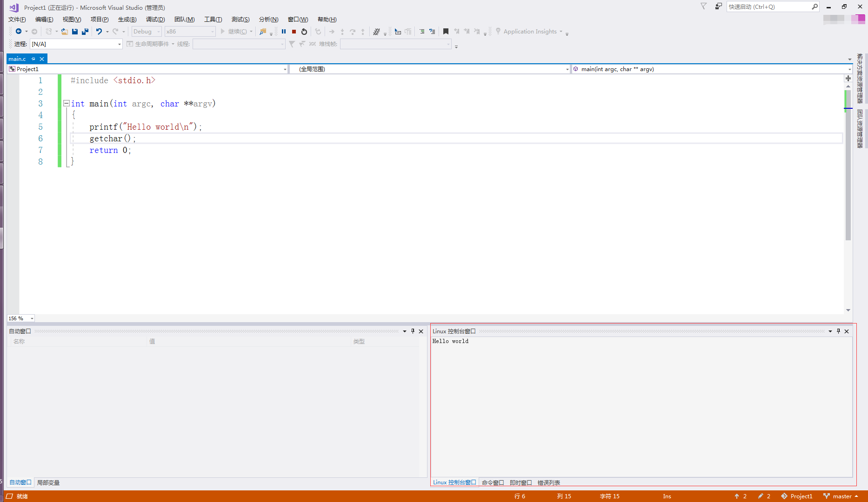The width and height of the screenshot is (868, 502).
Task: Open the 调试(D) Debug menu
Action: [155, 20]
